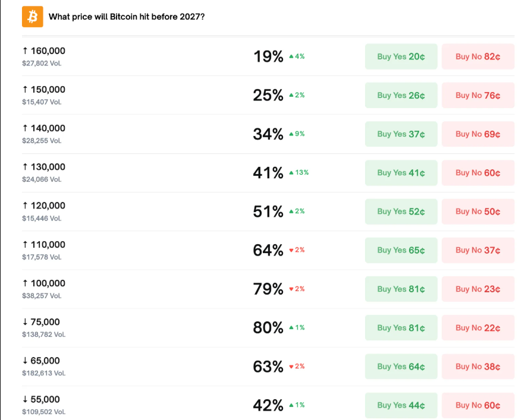Click the ↑ 160,000 market row label
This screenshot has width=522, height=420.
tap(43, 51)
